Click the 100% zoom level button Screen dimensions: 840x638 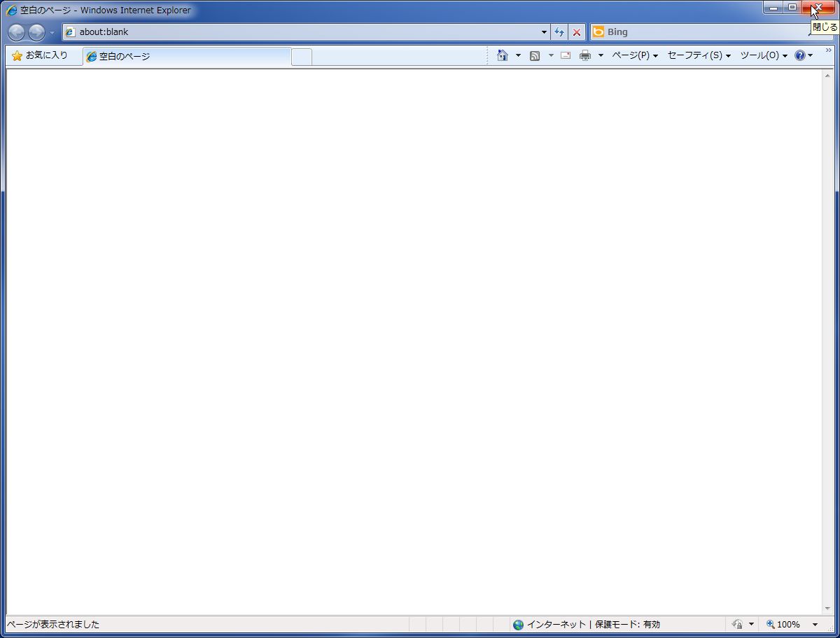pos(783,625)
